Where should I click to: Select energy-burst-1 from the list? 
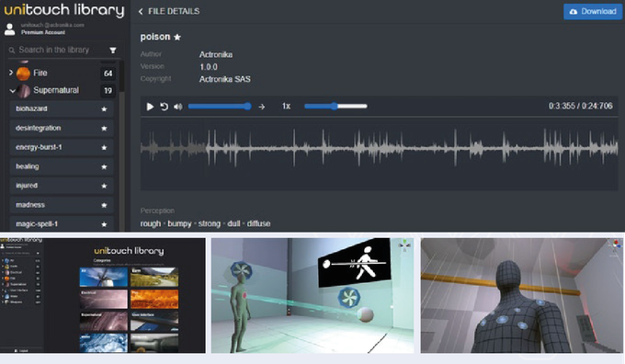(x=62, y=147)
